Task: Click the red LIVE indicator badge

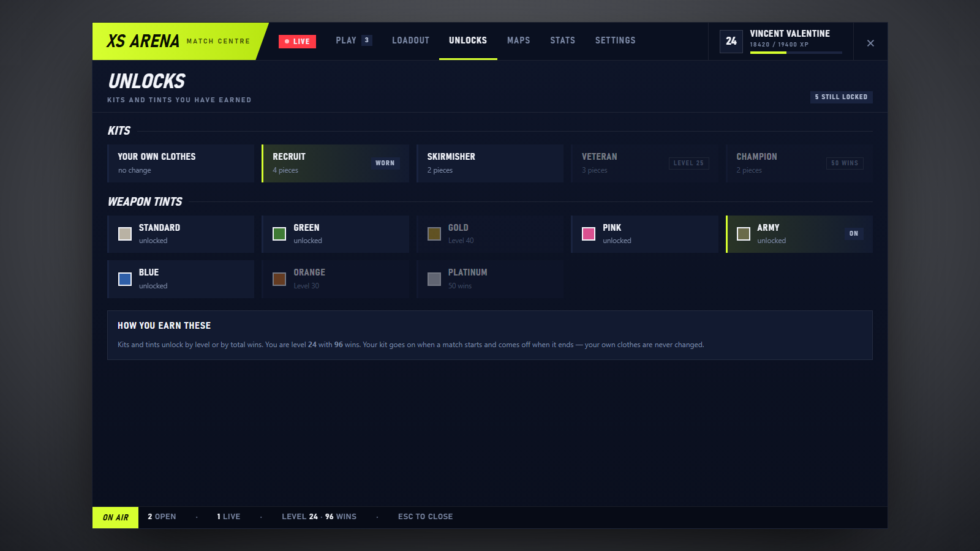Action: [297, 42]
